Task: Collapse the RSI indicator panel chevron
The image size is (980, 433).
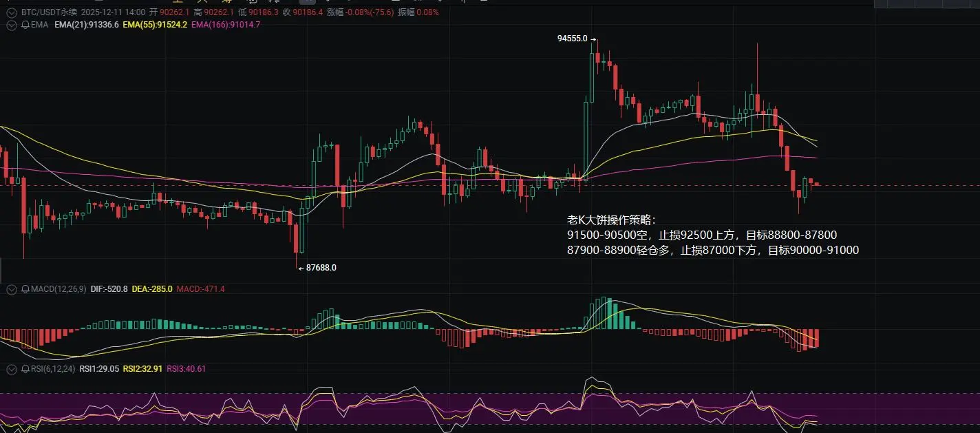Action: [11, 369]
